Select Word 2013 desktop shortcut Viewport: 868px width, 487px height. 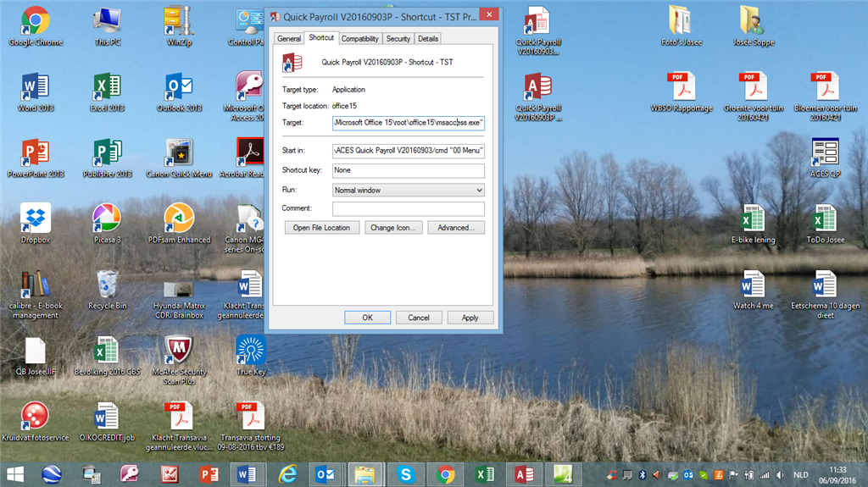[x=36, y=92]
